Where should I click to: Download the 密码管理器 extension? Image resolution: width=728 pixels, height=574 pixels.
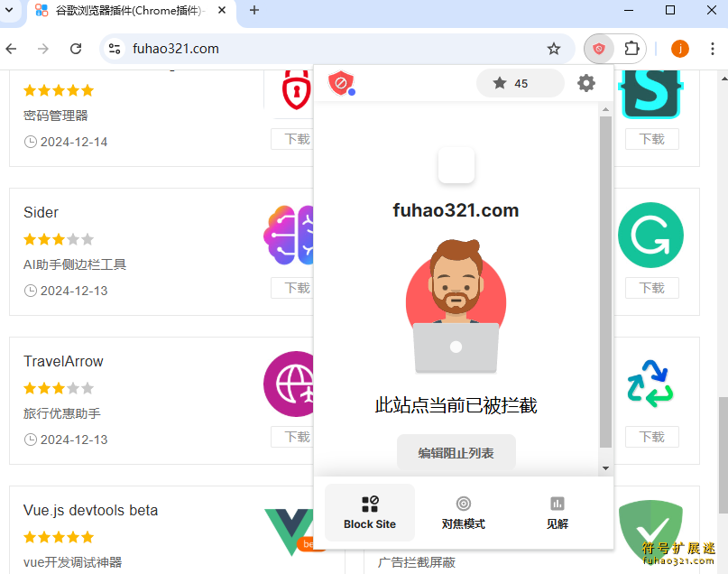[x=292, y=139]
